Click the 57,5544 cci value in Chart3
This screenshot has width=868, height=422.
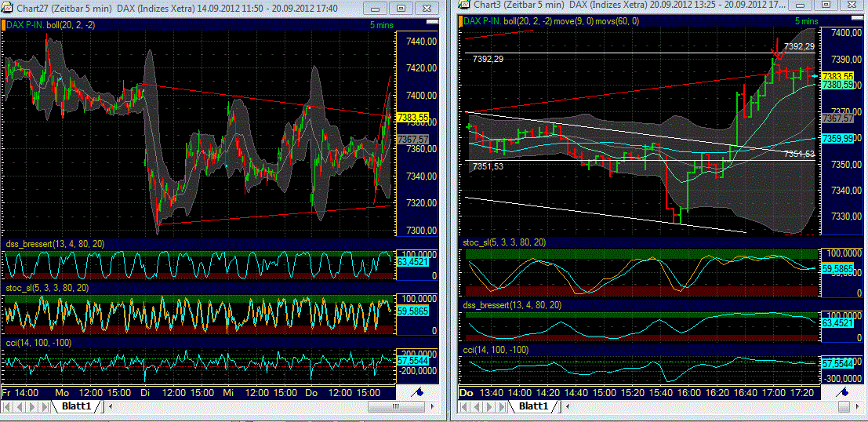pyautogui.click(x=837, y=364)
